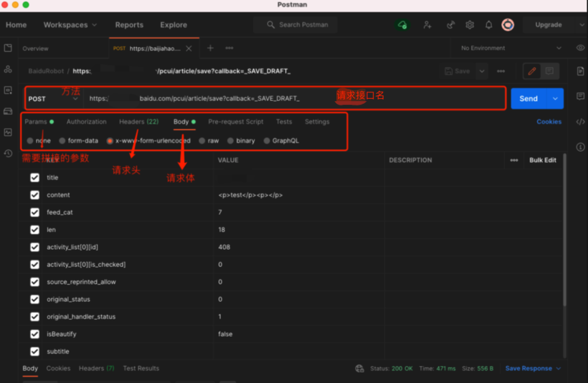Open History in the left sidebar
The height and width of the screenshot is (383, 588).
pos(8,153)
